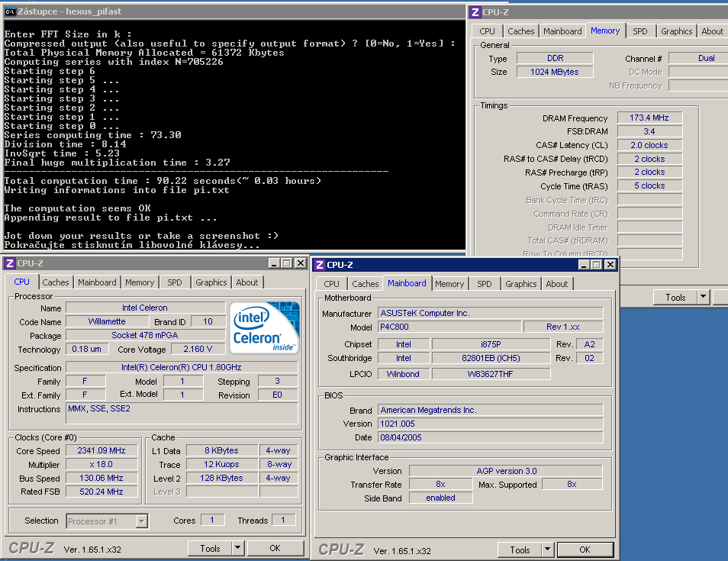Open the Graphics tab in the Mainboard window
This screenshot has height=561, width=728.
(x=521, y=284)
